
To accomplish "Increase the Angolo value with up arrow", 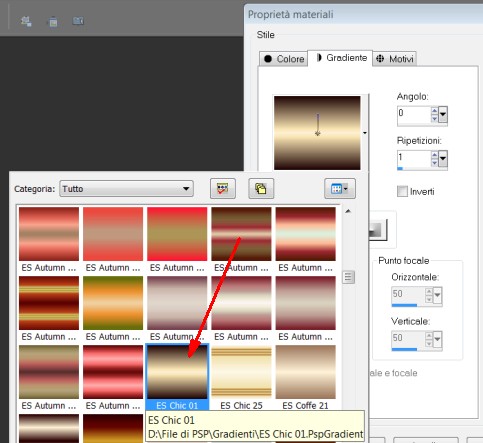I will [x=434, y=111].
